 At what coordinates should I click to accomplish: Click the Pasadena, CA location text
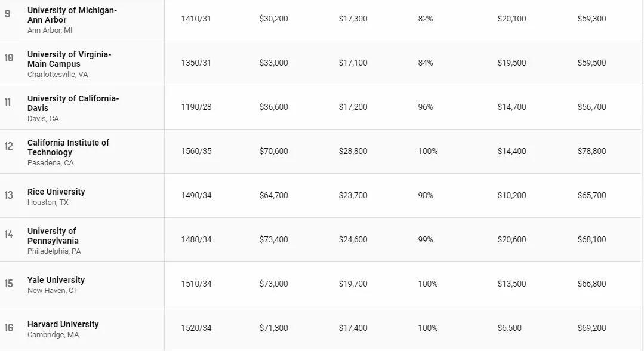(51, 163)
